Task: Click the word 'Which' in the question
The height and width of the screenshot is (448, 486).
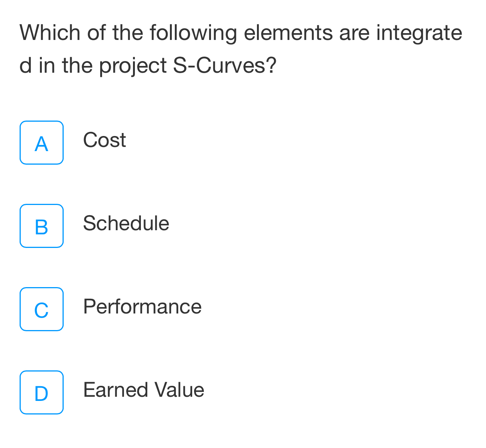Action: point(50,32)
